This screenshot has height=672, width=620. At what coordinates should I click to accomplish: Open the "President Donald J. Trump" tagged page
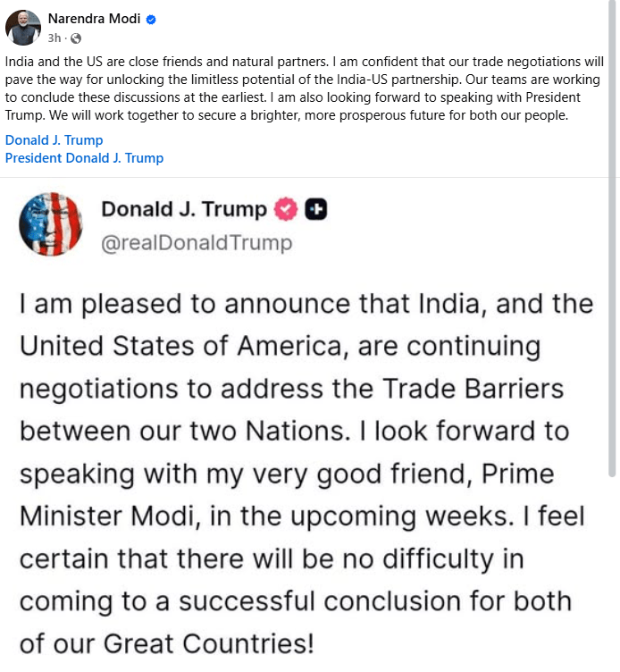click(x=84, y=158)
